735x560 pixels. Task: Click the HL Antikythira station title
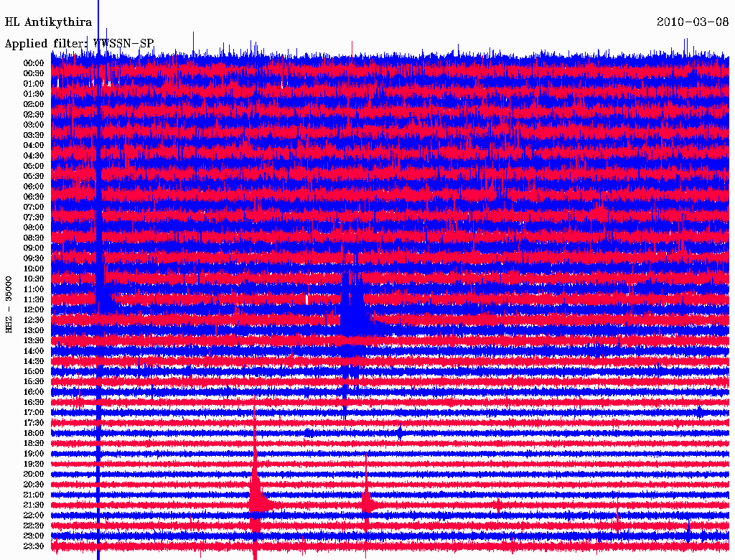pyautogui.click(x=48, y=22)
